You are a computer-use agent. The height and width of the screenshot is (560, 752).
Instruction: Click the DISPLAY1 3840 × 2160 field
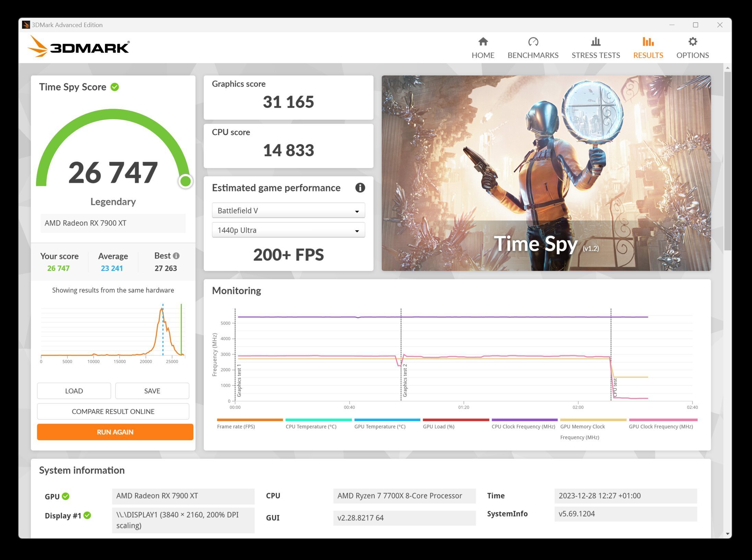183,520
